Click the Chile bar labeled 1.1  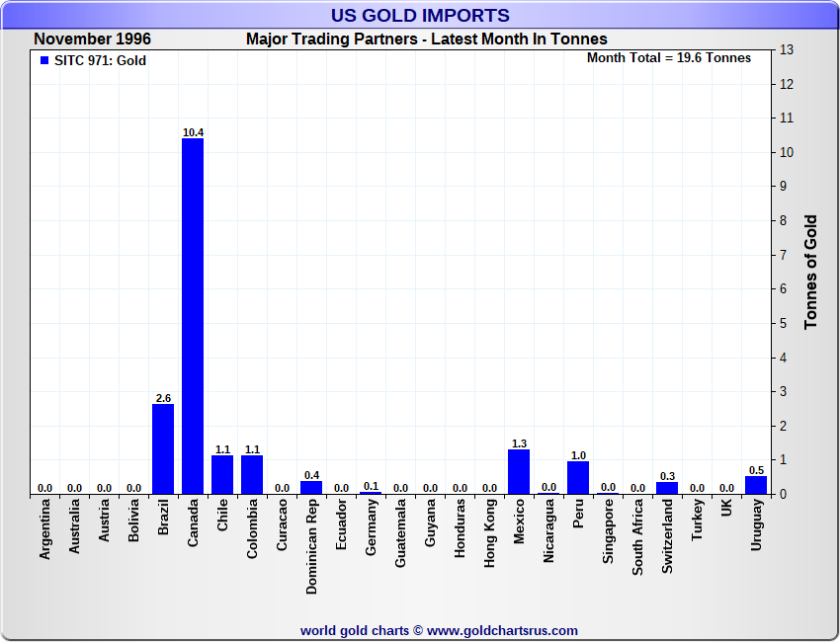click(222, 475)
